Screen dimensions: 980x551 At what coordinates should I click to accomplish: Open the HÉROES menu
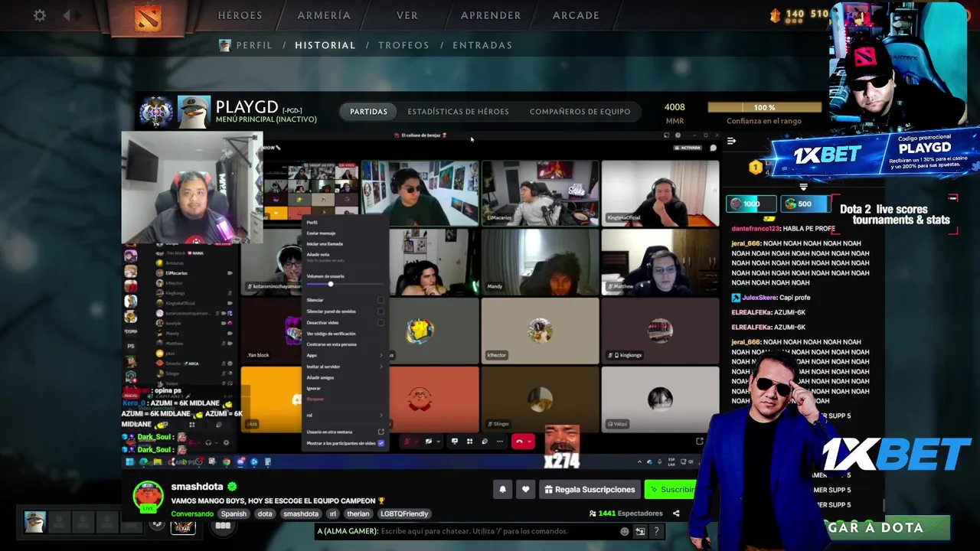point(240,15)
